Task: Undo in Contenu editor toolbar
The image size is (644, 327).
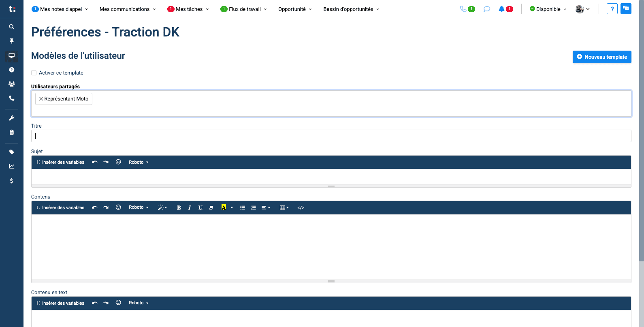Action: [94, 207]
